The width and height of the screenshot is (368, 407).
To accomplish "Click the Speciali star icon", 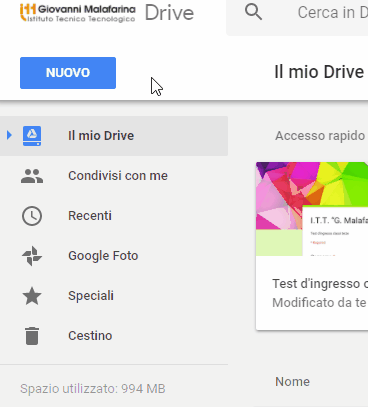I will (x=32, y=296).
